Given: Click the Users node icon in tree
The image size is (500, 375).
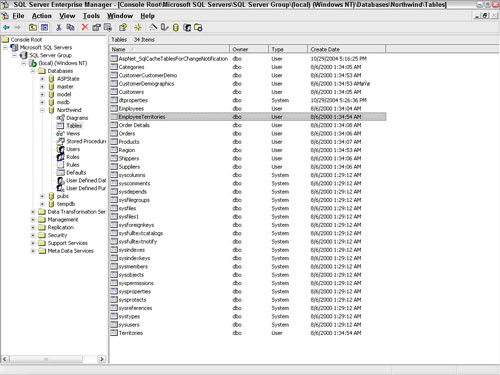Looking at the screenshot, I should click(60, 149).
